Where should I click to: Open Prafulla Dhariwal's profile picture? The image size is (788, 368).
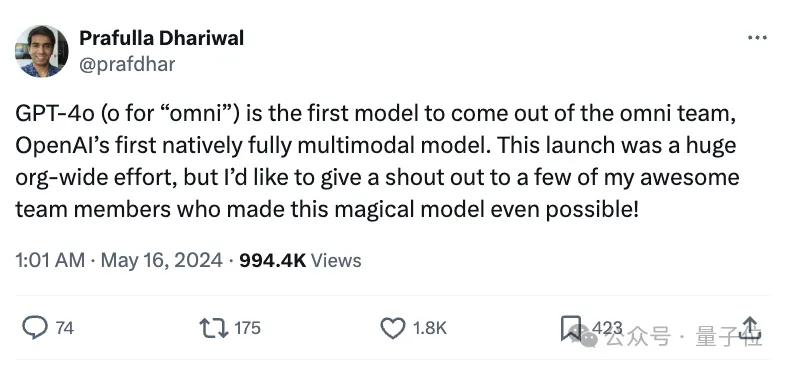click(42, 51)
